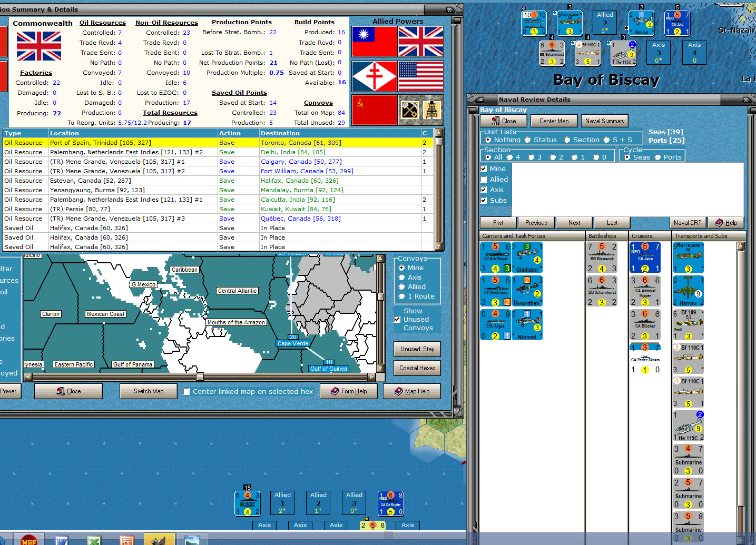Click Center Map in Naval Review

(554, 121)
